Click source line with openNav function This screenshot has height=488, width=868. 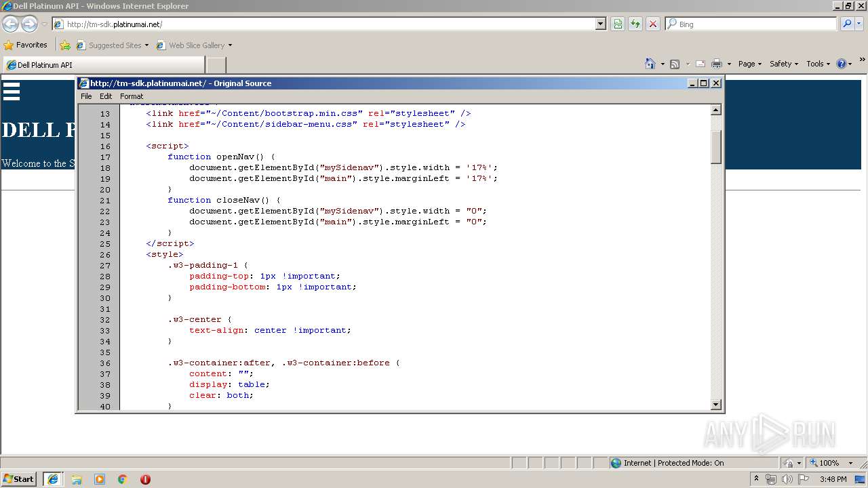point(222,157)
